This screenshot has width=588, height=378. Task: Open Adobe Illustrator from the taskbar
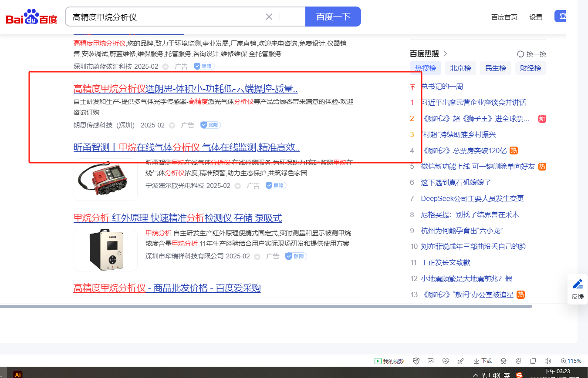18,375
